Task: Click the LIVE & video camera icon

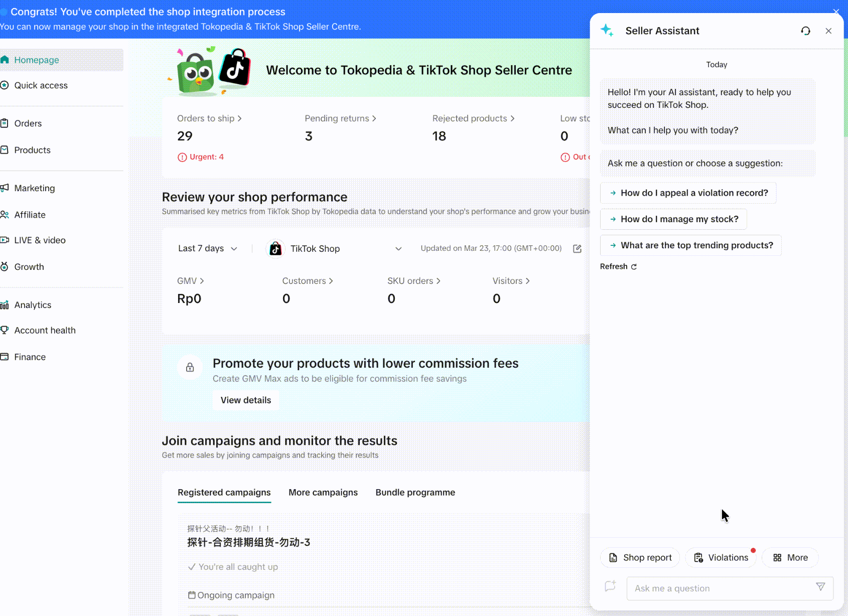Action: coord(5,240)
